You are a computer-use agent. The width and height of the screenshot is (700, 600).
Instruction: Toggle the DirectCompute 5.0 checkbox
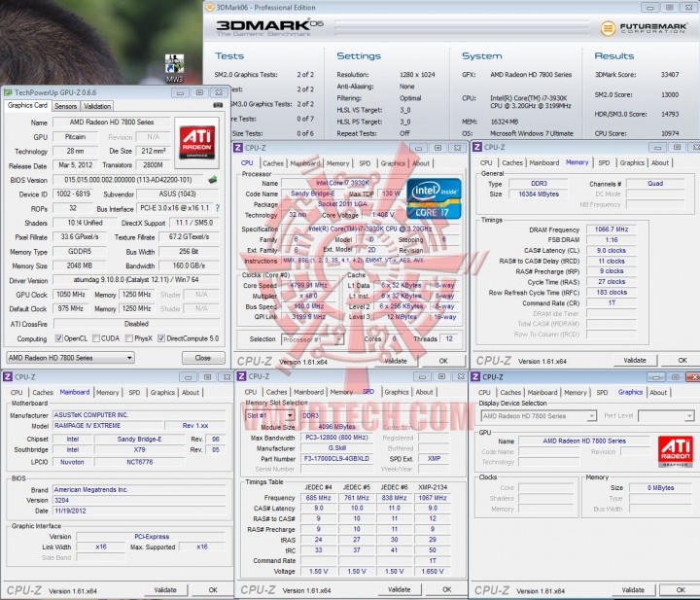[x=161, y=338]
